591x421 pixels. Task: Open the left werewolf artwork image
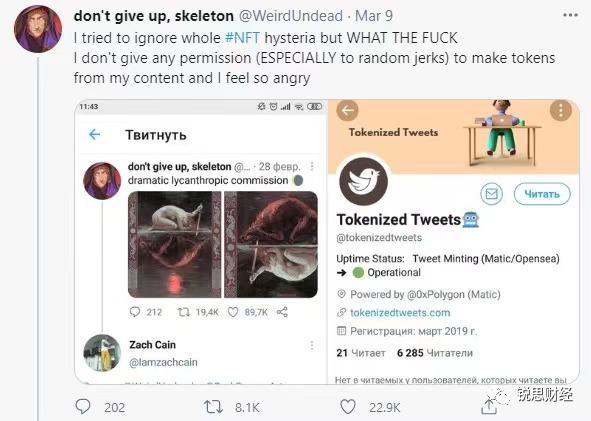tap(175, 245)
